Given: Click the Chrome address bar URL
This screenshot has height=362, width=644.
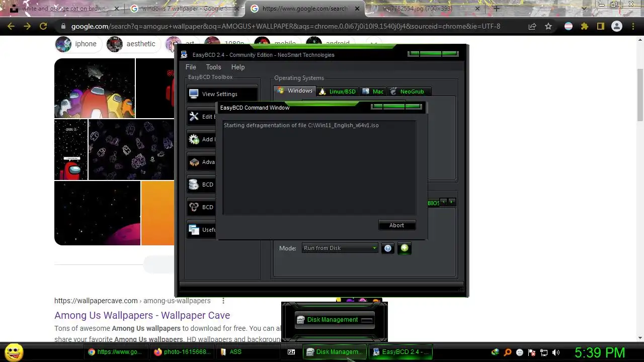Looking at the screenshot, I should pyautogui.click(x=286, y=26).
